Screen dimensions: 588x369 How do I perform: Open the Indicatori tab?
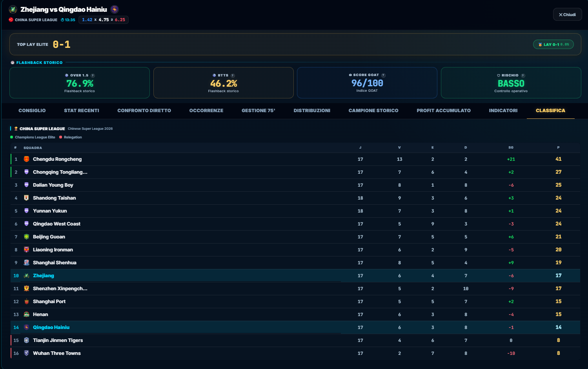(x=503, y=111)
